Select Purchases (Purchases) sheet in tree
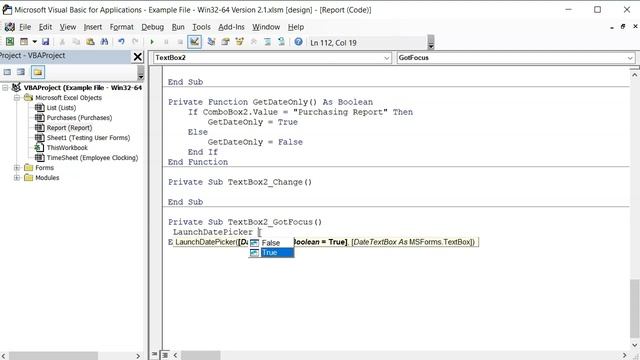 [79, 118]
